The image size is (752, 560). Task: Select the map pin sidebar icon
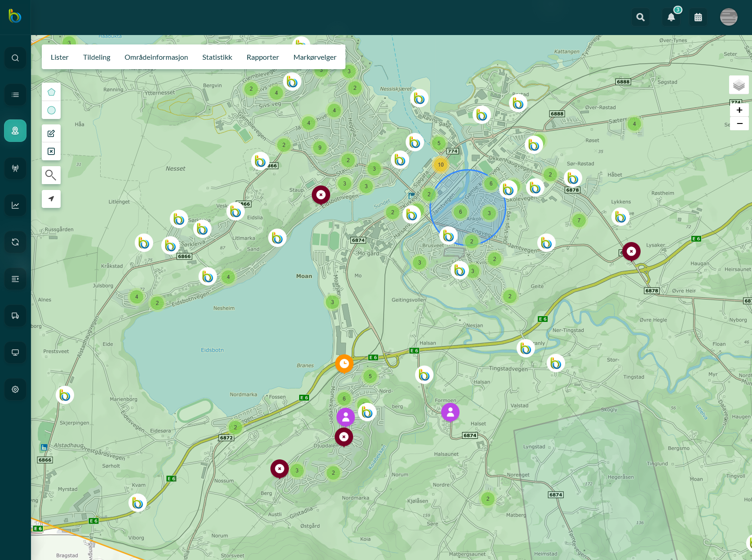pos(15,131)
